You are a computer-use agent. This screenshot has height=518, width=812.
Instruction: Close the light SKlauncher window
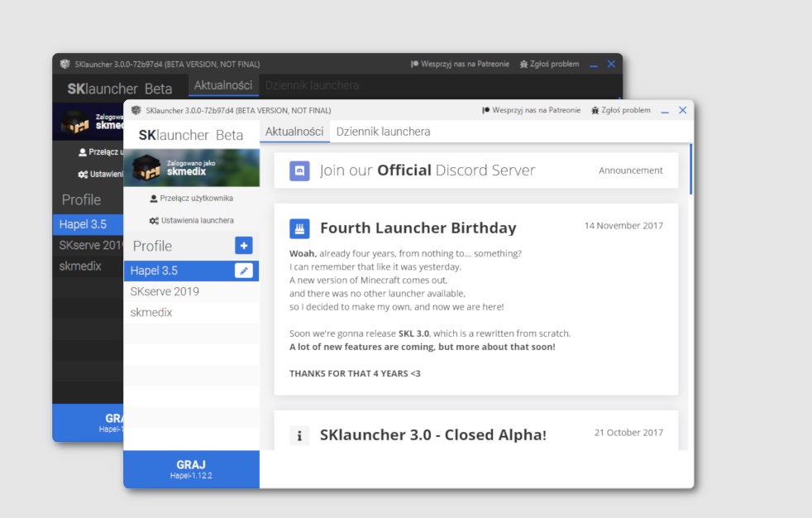[x=682, y=110]
